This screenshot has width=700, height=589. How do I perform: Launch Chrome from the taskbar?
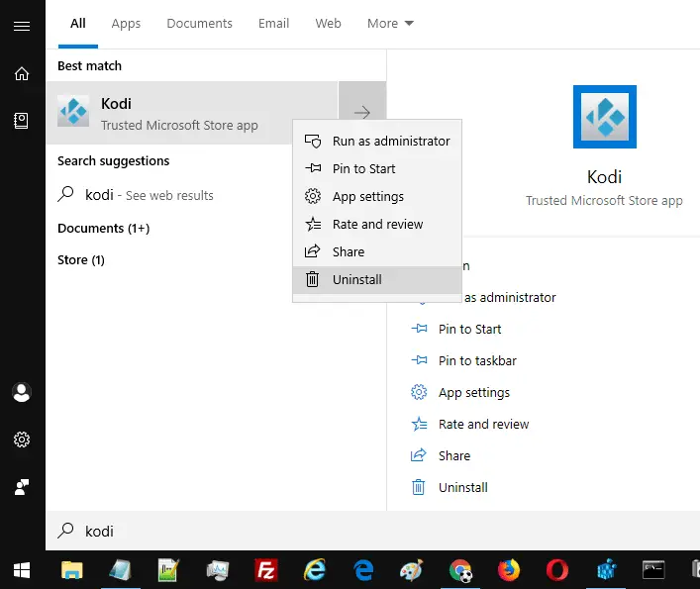click(x=460, y=570)
